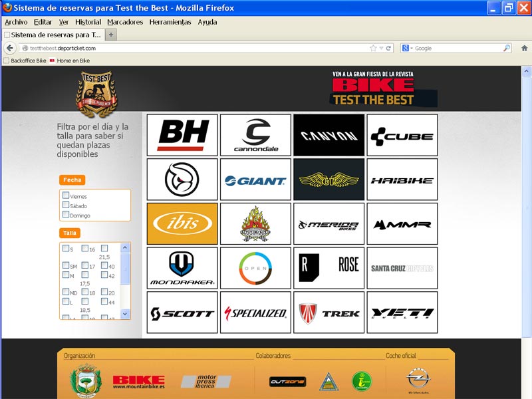Select the GT winged logo tile

[x=329, y=180]
